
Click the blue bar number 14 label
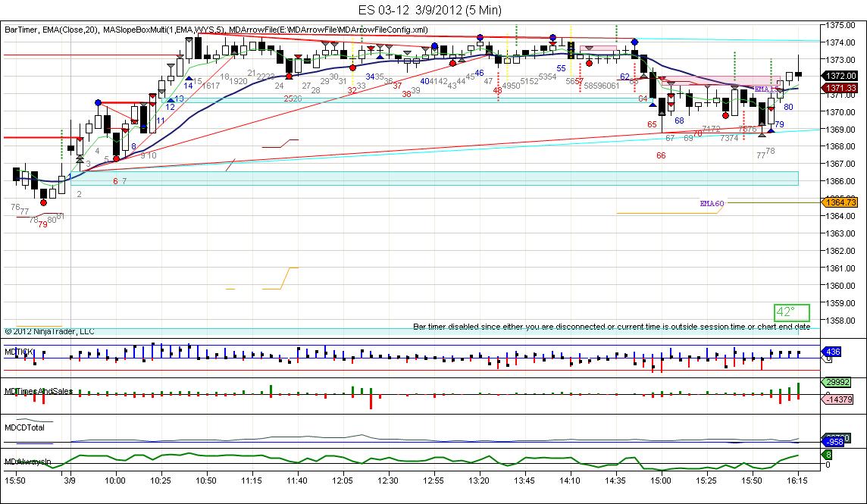(188, 85)
